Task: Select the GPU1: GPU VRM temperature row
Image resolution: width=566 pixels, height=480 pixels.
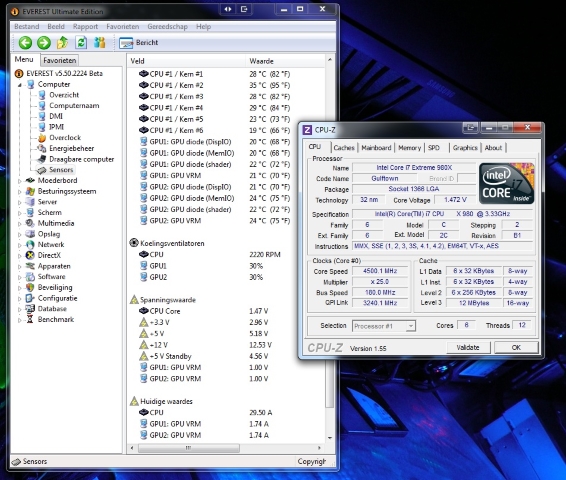Action: pos(215,176)
